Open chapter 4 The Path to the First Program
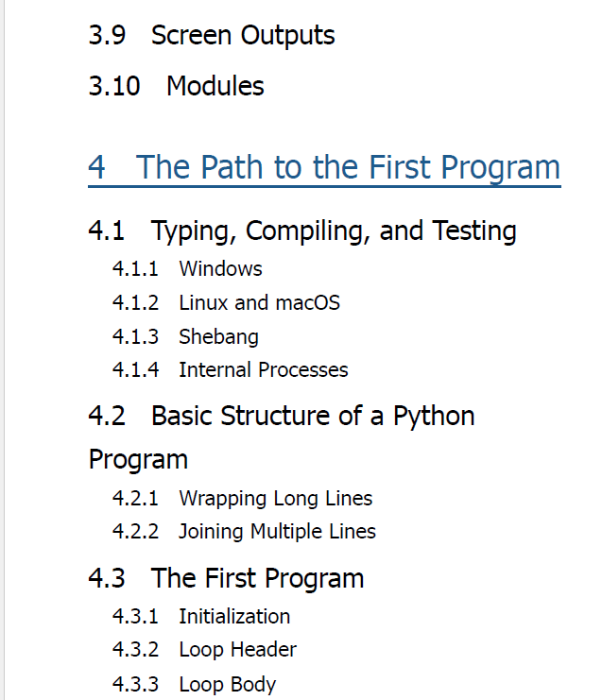602x700 pixels. 324,168
